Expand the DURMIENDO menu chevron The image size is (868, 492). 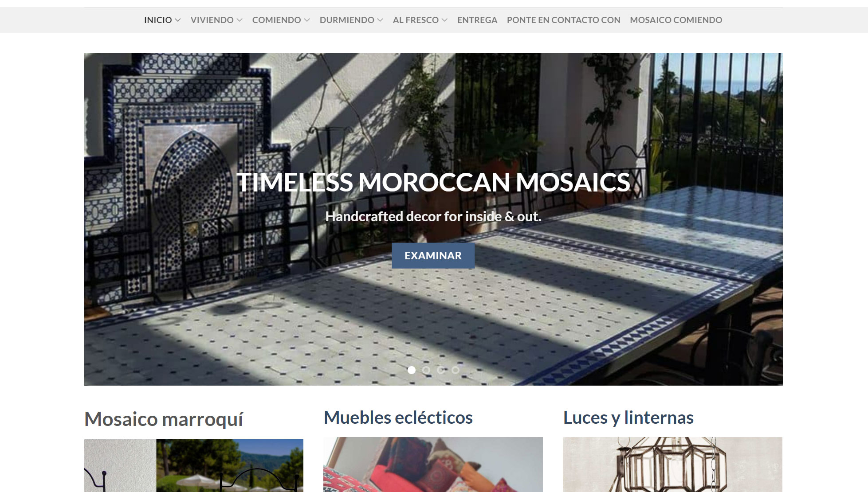(380, 20)
